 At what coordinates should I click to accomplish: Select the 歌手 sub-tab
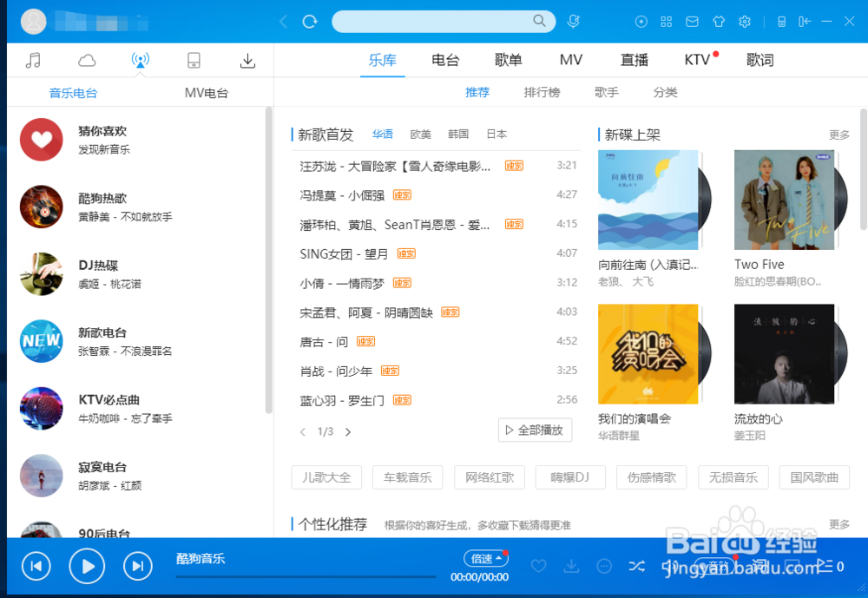click(607, 92)
